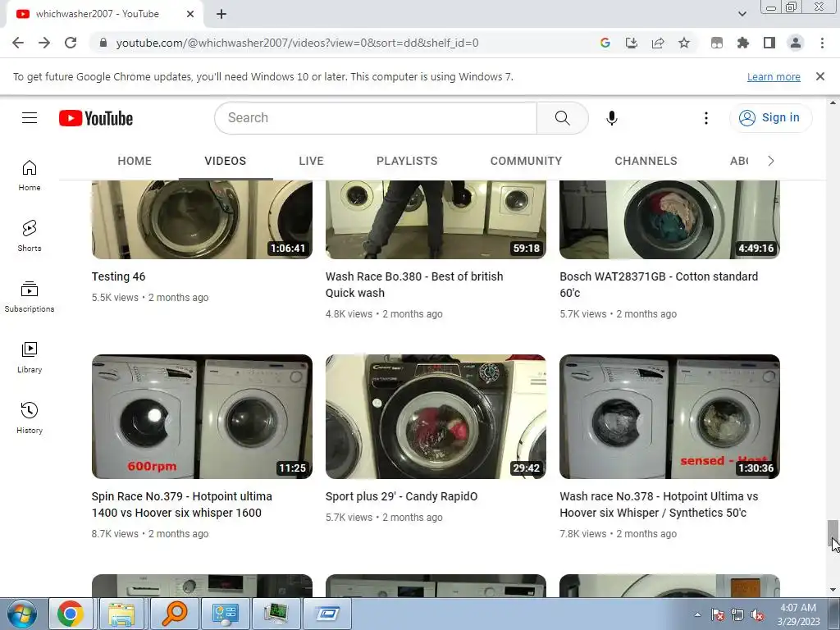
Task: Open Shorts from the sidebar
Action: pyautogui.click(x=30, y=235)
